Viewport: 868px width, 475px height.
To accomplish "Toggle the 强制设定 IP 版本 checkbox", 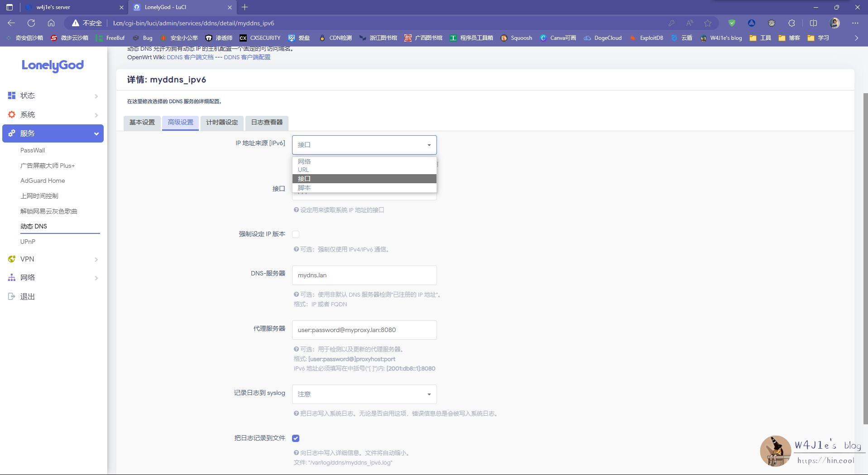I will 296,234.
